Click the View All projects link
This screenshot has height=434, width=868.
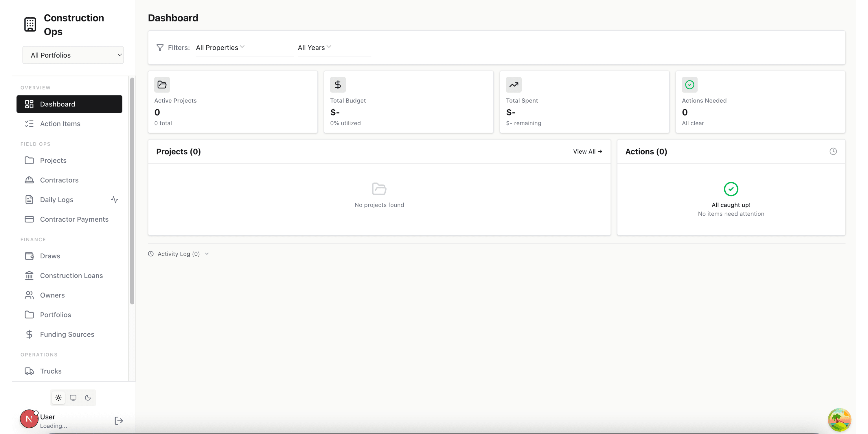tap(588, 152)
